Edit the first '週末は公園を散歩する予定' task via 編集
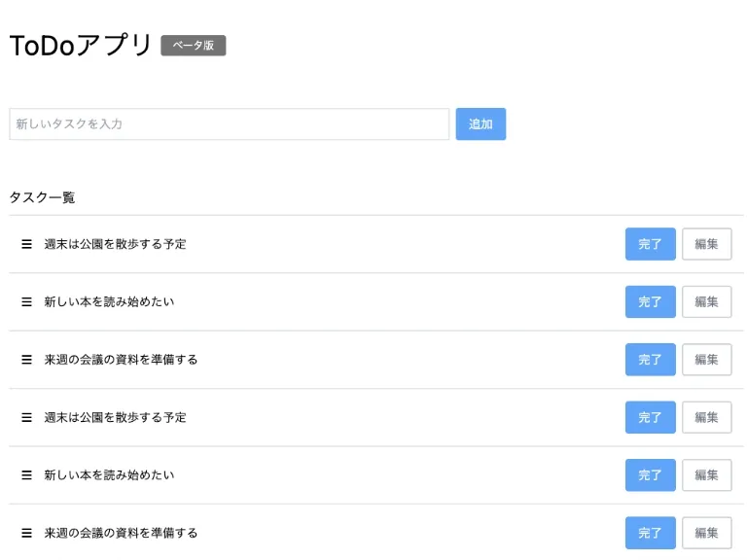Viewport: 747px width, 560px height. [706, 244]
